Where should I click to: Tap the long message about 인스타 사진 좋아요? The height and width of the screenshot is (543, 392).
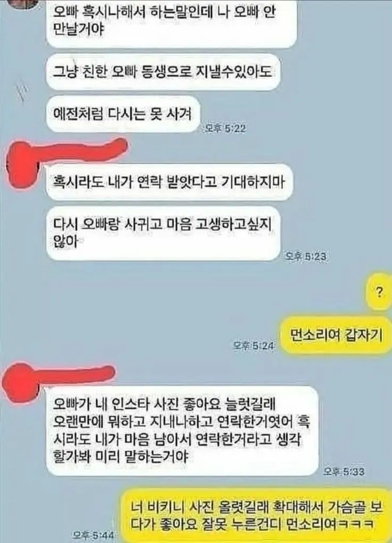pos(182,431)
